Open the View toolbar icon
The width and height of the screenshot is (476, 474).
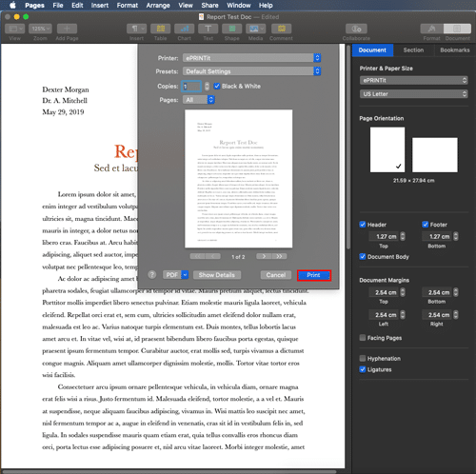(x=14, y=29)
